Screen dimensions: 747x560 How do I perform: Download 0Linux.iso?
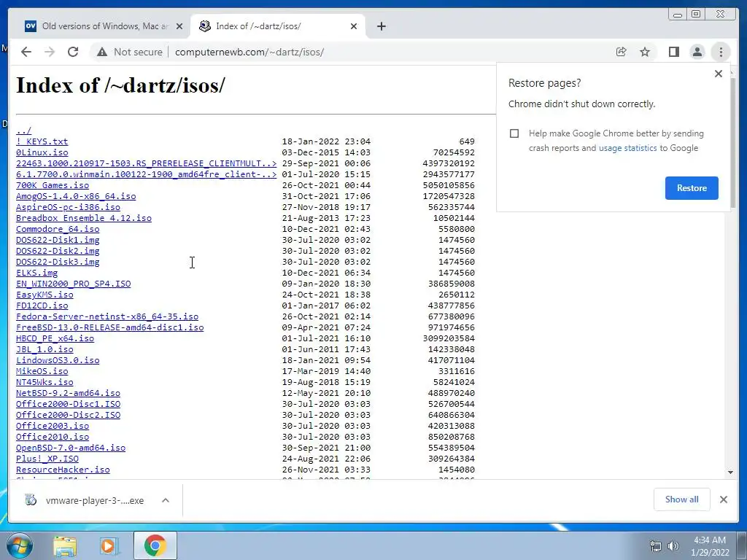pyautogui.click(x=42, y=152)
